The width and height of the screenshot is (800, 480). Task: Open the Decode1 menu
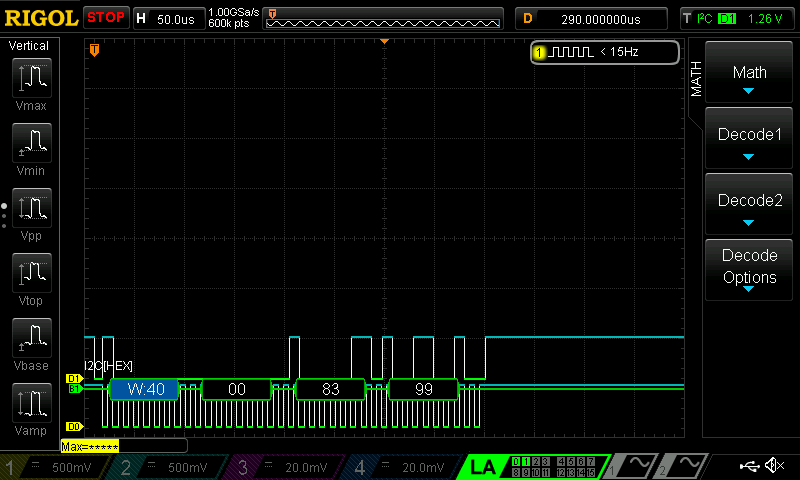pyautogui.click(x=748, y=138)
